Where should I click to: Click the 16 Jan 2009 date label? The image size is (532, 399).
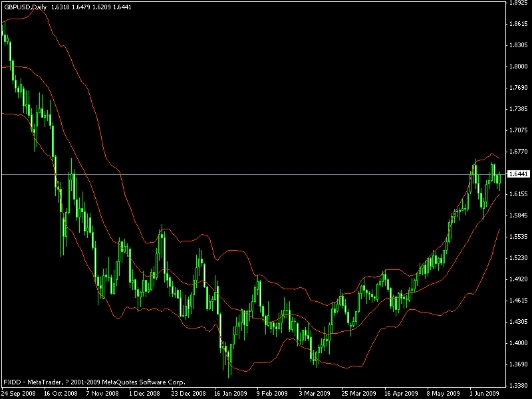pyautogui.click(x=231, y=394)
